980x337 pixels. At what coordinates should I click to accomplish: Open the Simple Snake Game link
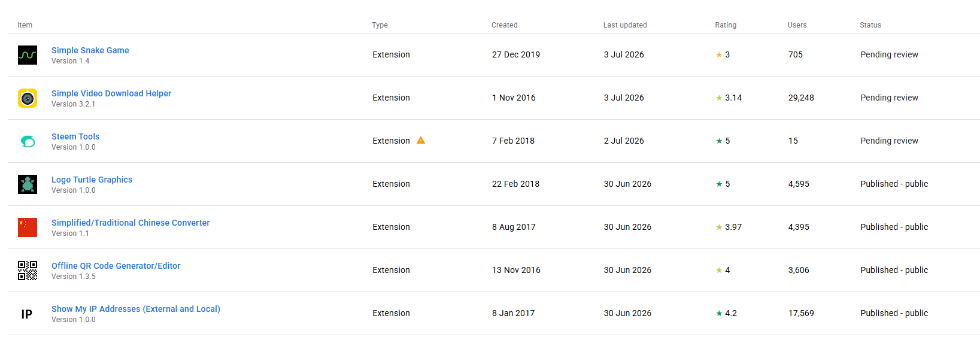pyautogui.click(x=90, y=50)
